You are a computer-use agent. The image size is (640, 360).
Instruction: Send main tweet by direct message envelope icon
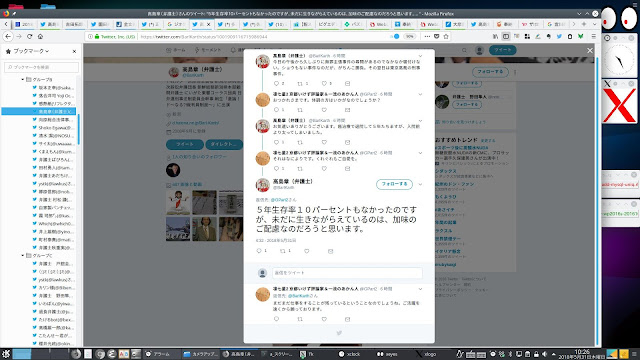(x=331, y=251)
